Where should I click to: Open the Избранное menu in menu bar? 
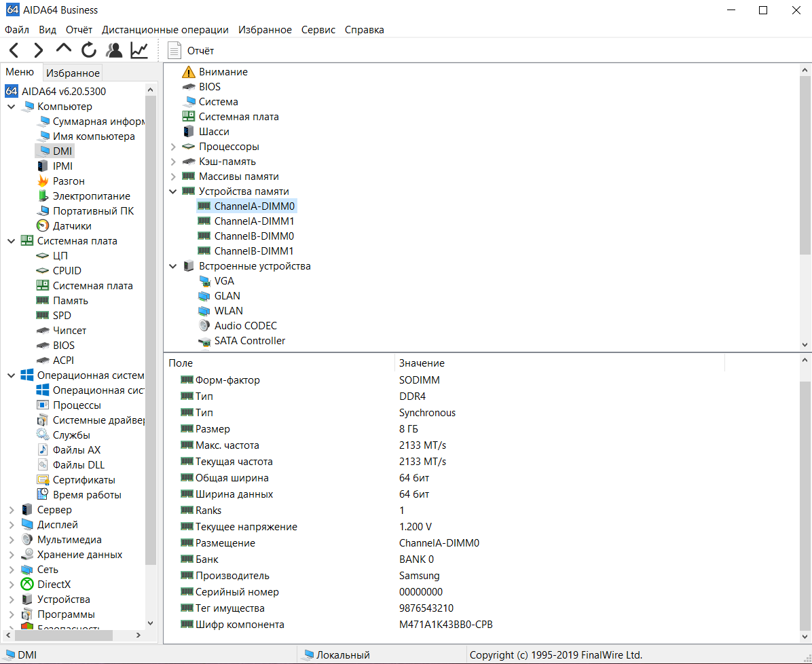pos(265,30)
